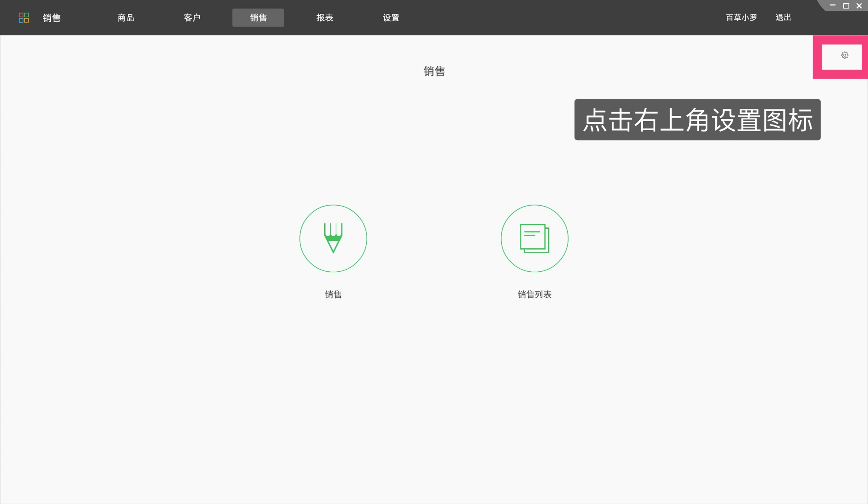Viewport: 868px width, 504px height.
Task: Click the pencil inside the left green circle
Action: pyautogui.click(x=333, y=238)
